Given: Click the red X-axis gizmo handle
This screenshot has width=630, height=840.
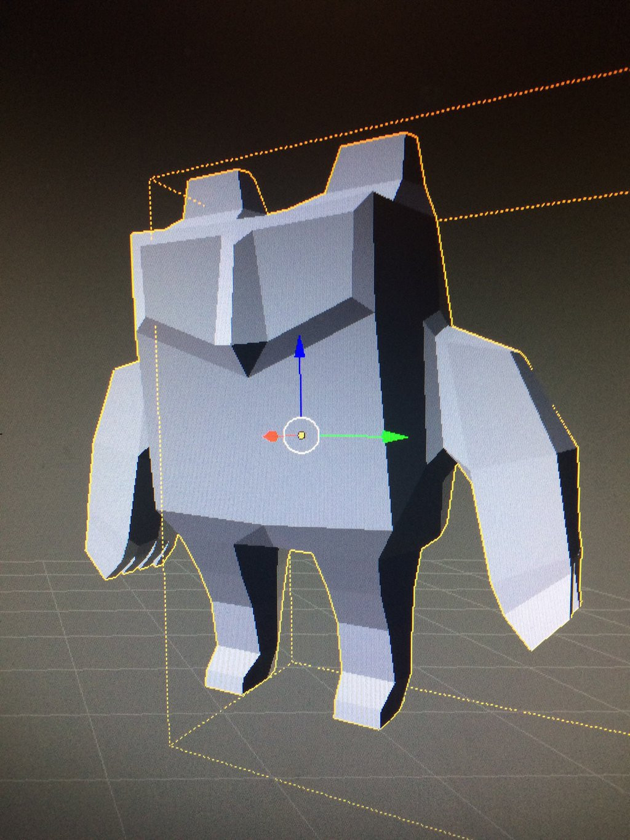Looking at the screenshot, I should tap(269, 437).
